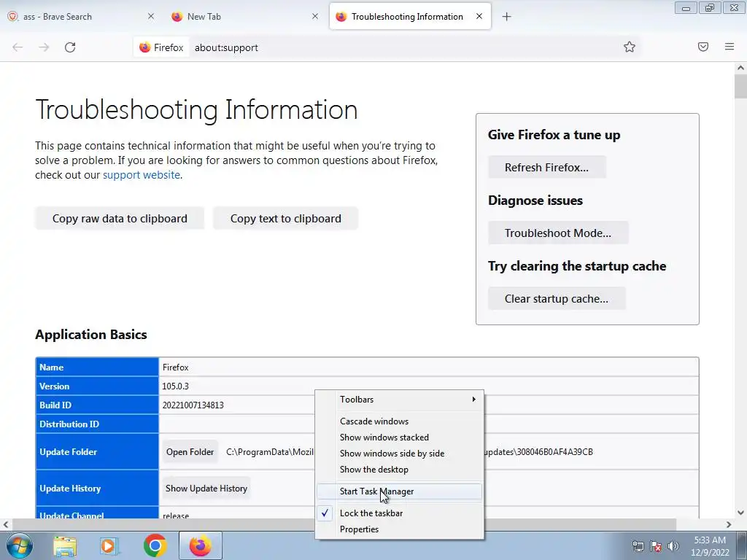Image resolution: width=747 pixels, height=560 pixels.
Task: Click Copy text to clipboard
Action: [x=286, y=219]
